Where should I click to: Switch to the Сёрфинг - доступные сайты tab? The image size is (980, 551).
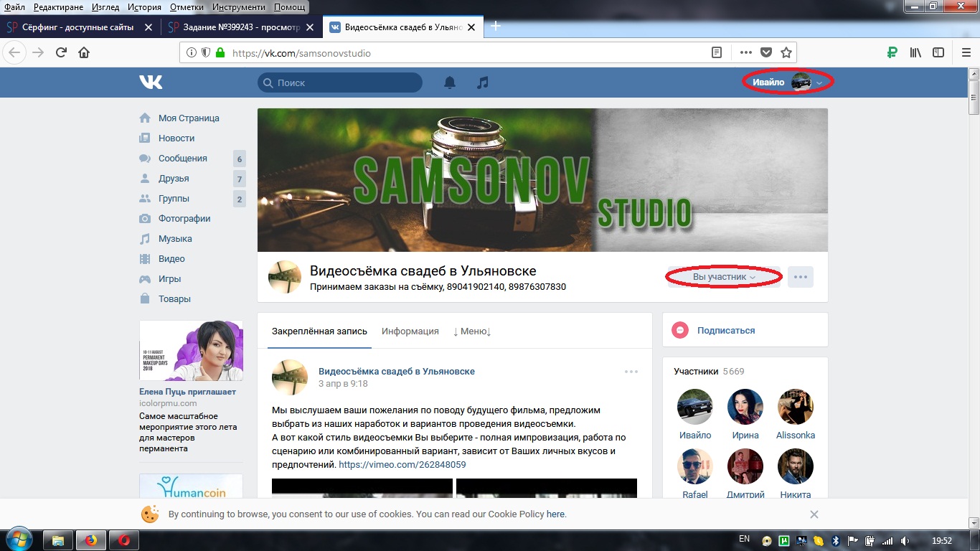(79, 27)
